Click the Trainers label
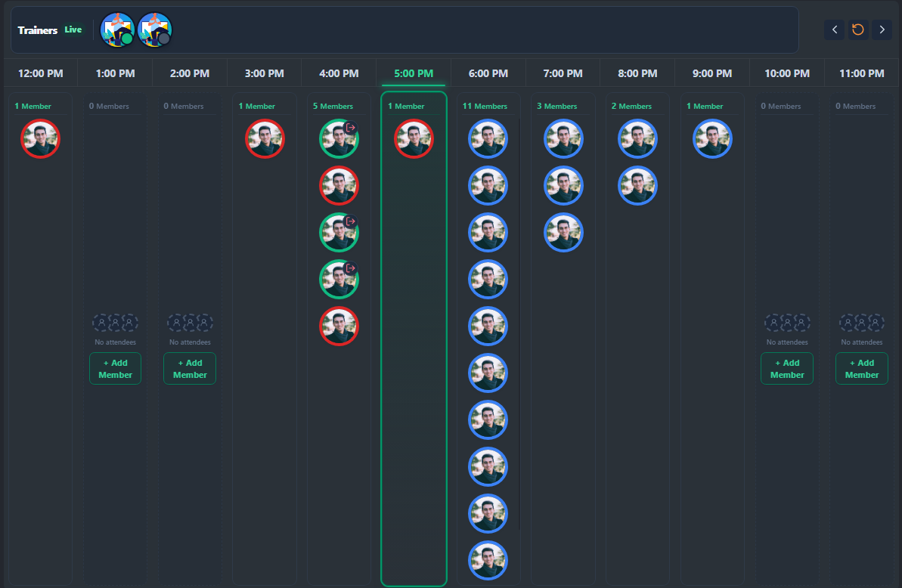 pos(37,30)
